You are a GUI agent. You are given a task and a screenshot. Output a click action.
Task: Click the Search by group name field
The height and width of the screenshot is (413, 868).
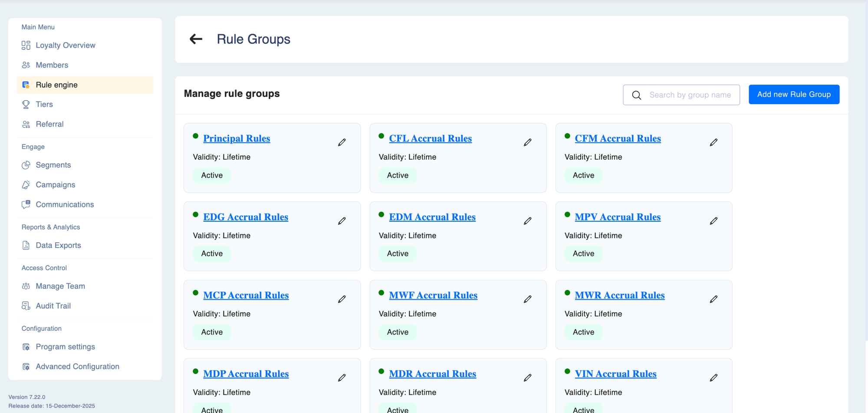681,95
